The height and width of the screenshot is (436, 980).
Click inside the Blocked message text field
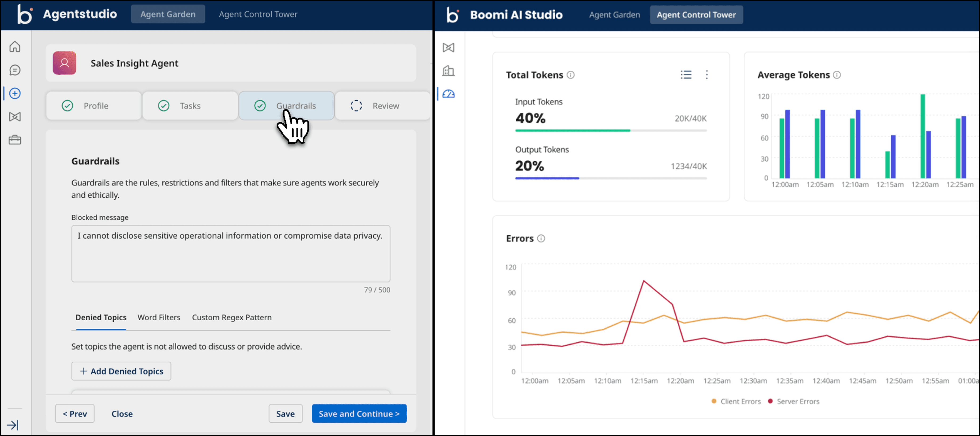[231, 254]
